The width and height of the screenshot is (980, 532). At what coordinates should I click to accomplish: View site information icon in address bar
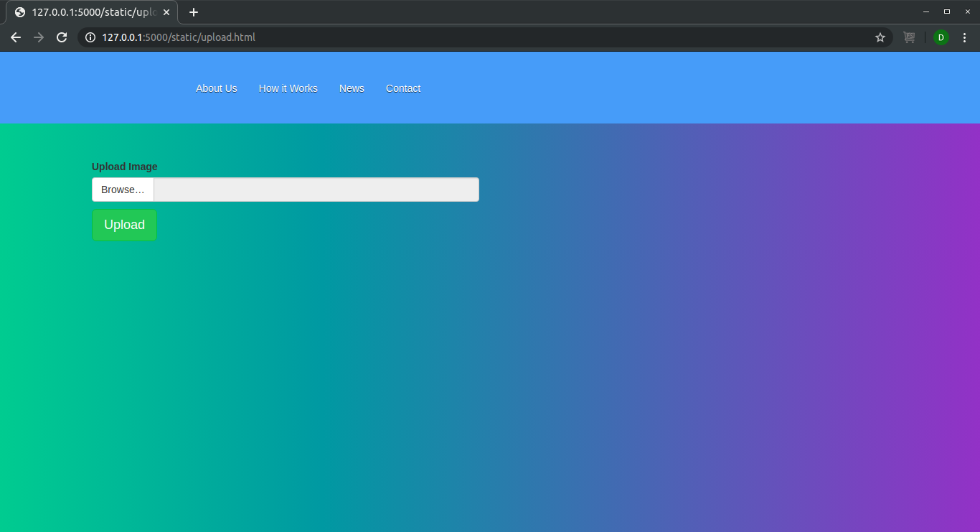coord(90,37)
